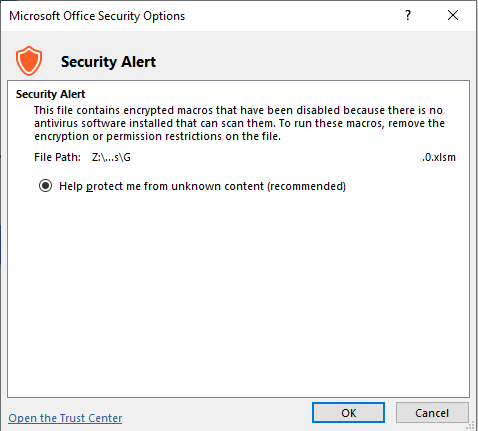Click the '.0.xlsm' file name ending

coord(439,157)
